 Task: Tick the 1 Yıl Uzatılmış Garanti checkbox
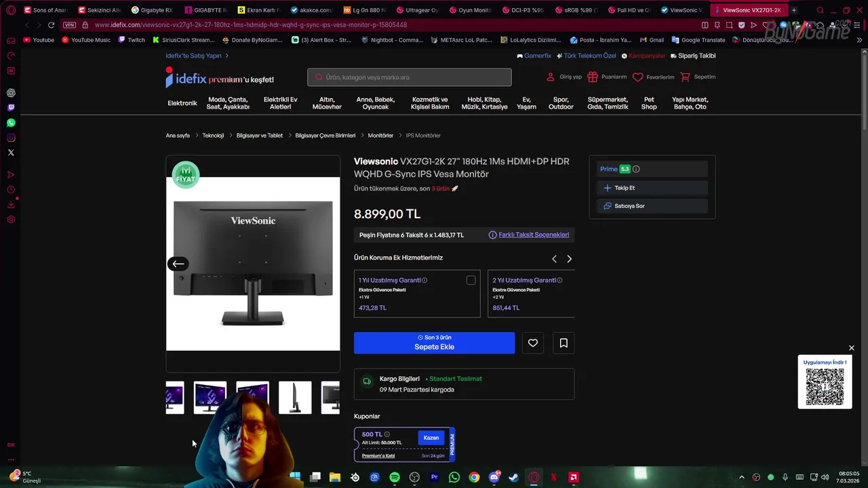(x=471, y=281)
